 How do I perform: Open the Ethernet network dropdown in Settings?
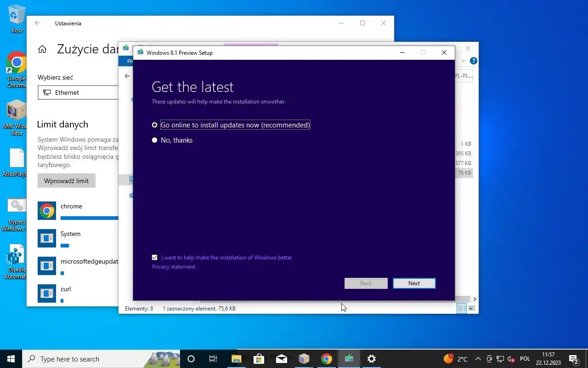[x=78, y=92]
